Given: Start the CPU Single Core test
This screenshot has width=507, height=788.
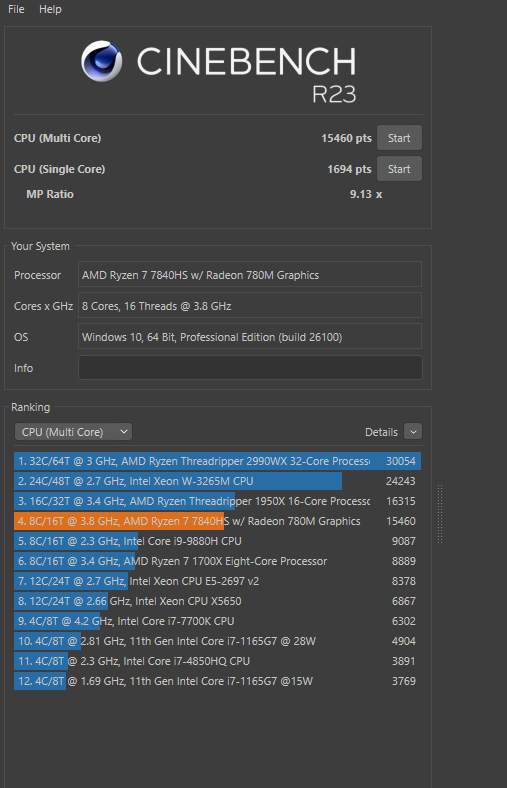Looking at the screenshot, I should point(399,169).
